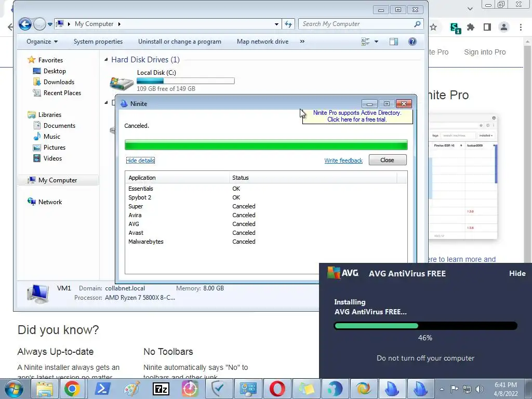Choose Map network drive

pyautogui.click(x=262, y=42)
